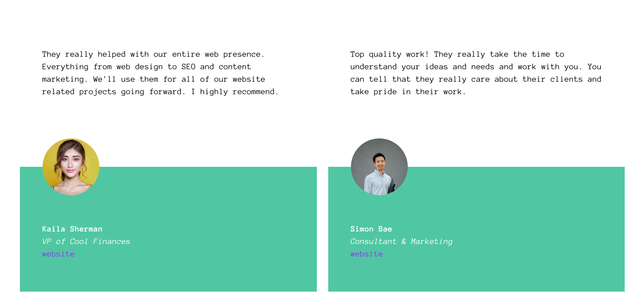
Task: Click the word 'Marketing' in Simon's job title
Action: point(432,241)
